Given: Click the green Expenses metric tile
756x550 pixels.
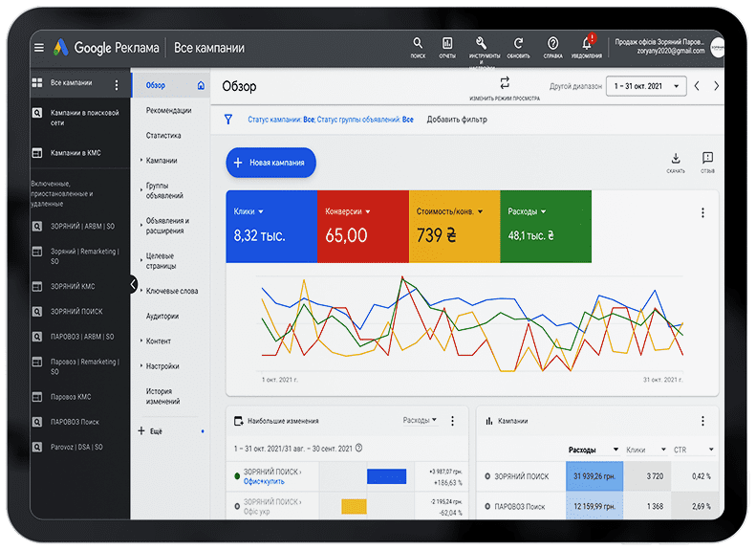Looking at the screenshot, I should pyautogui.click(x=545, y=226).
